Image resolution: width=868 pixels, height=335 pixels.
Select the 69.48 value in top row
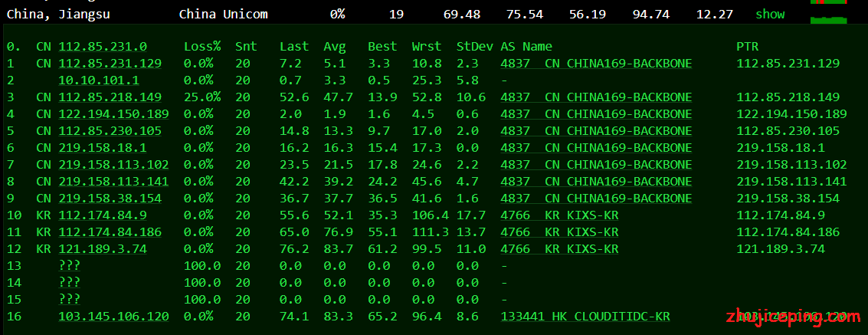[462, 15]
